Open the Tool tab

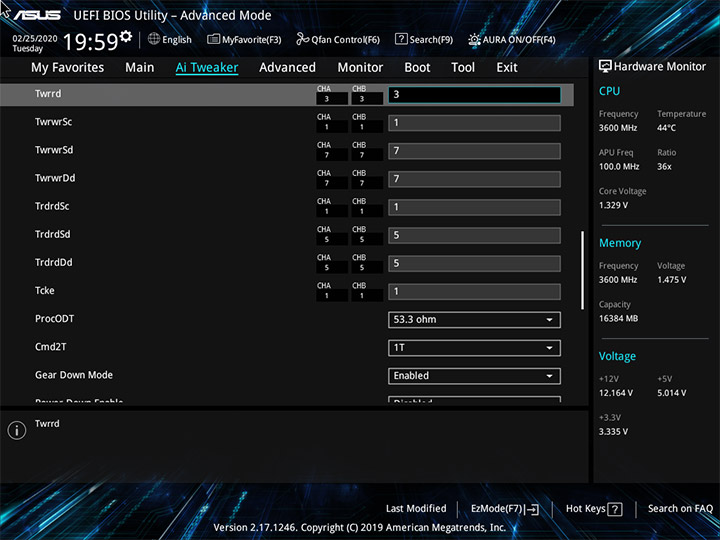pyautogui.click(x=463, y=68)
